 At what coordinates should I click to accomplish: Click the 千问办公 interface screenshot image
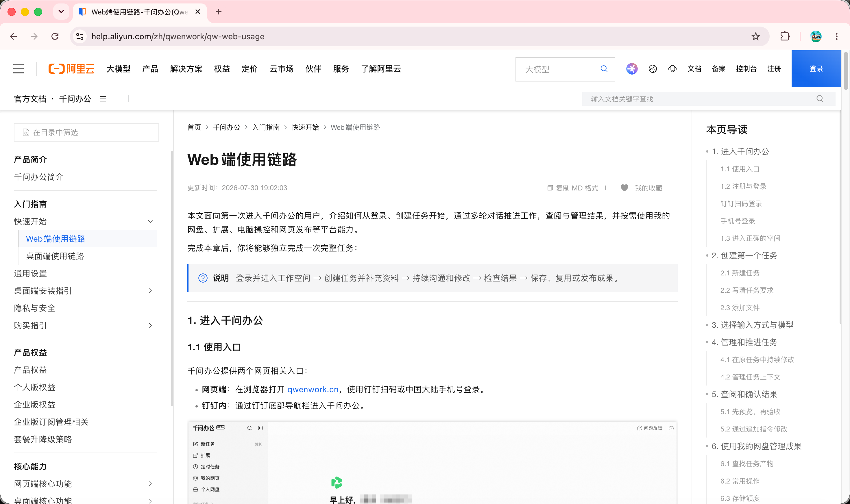pyautogui.click(x=432, y=463)
